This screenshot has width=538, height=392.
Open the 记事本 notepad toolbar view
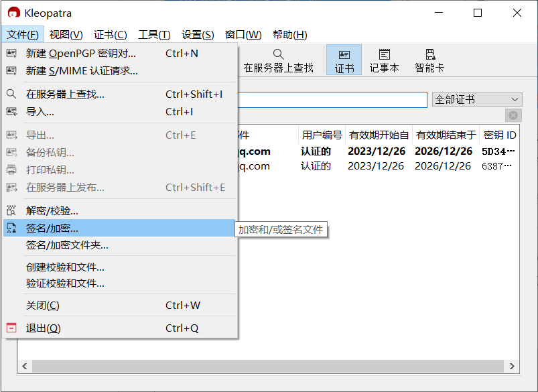click(385, 61)
